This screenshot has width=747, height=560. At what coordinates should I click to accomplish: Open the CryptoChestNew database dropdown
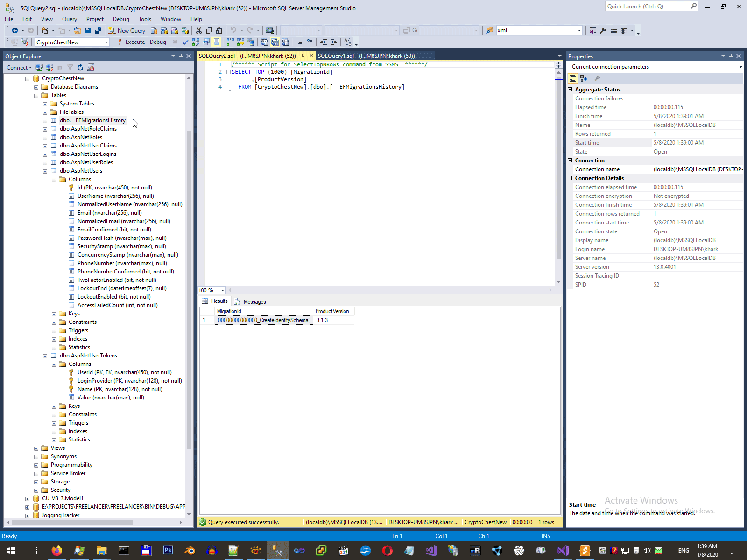click(x=106, y=42)
